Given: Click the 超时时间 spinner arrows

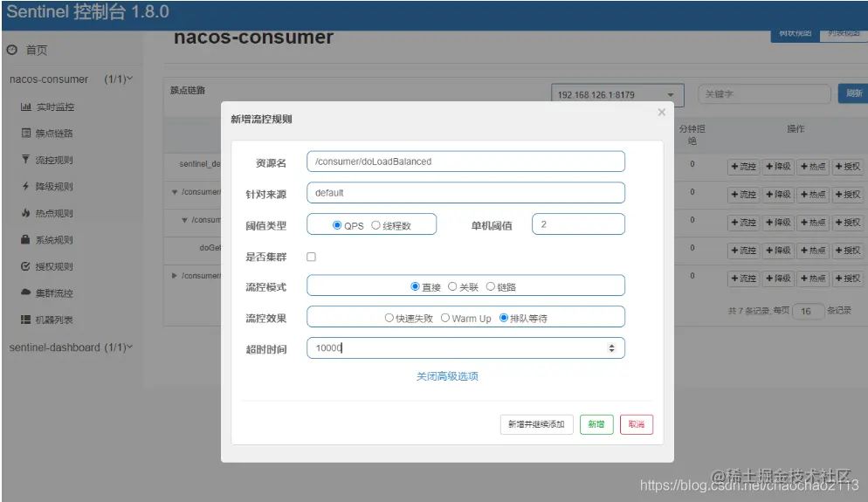Looking at the screenshot, I should coord(611,348).
